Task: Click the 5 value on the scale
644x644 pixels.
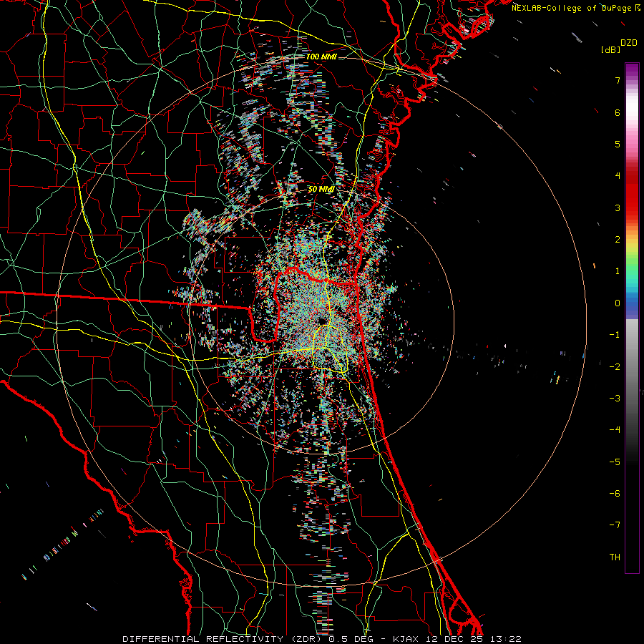Action: coord(618,144)
